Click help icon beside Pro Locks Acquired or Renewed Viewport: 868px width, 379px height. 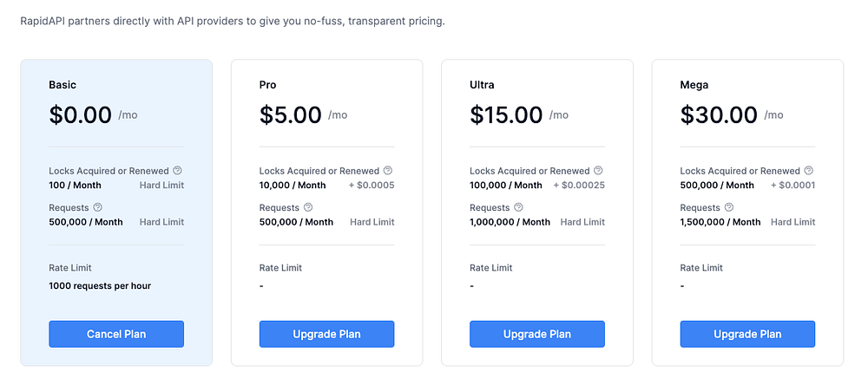pyautogui.click(x=388, y=171)
